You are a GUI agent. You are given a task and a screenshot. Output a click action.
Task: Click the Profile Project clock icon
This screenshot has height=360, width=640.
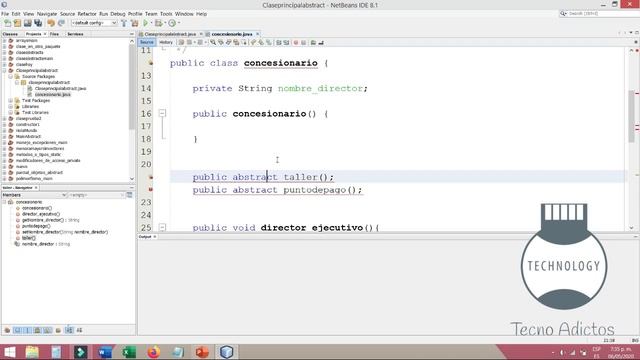[172, 23]
